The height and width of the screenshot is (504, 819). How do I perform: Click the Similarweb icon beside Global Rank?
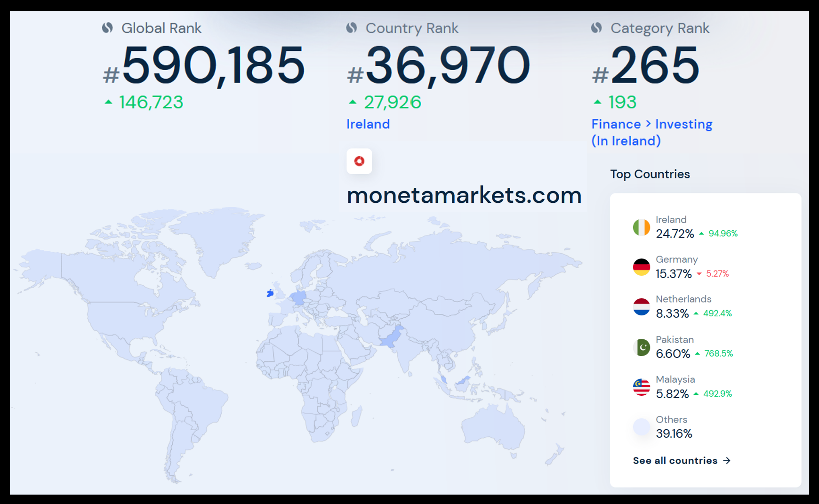[x=107, y=28]
